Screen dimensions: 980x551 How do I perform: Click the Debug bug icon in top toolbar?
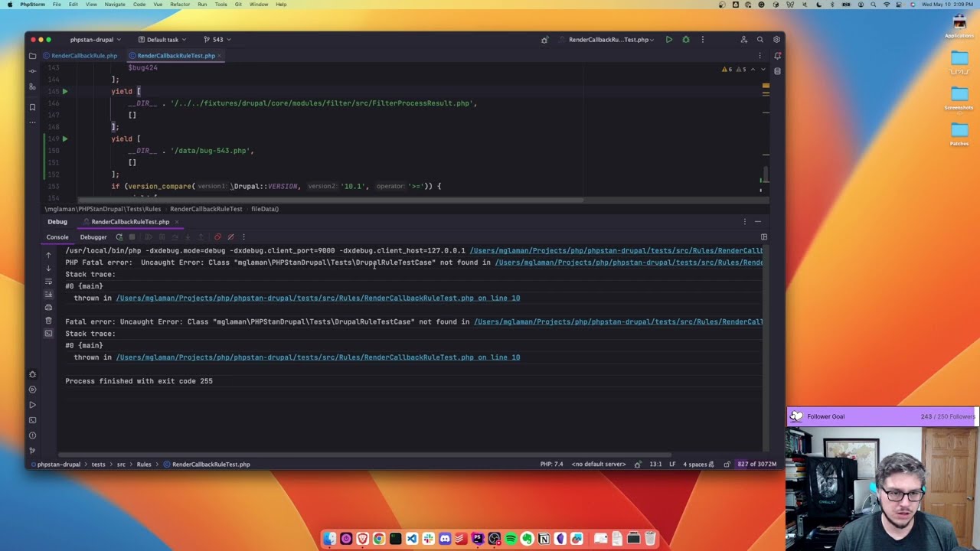pos(686,40)
